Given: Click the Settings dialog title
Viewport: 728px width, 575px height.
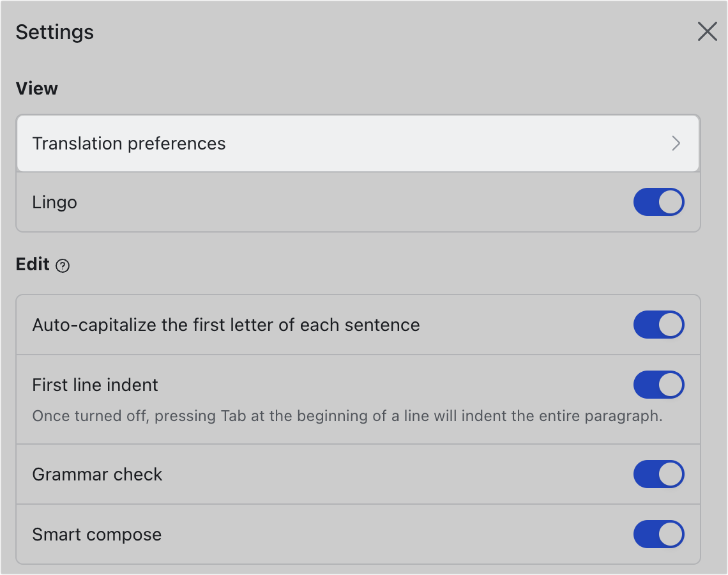Looking at the screenshot, I should point(54,31).
